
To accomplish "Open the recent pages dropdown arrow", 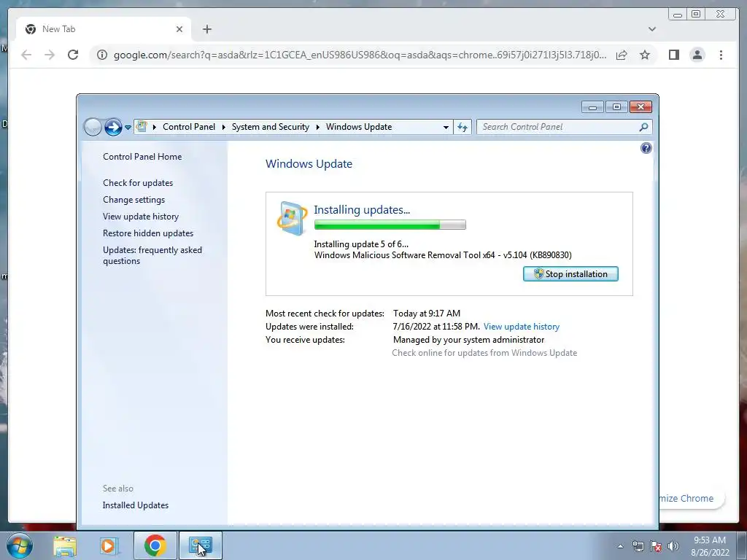I will (x=128, y=128).
